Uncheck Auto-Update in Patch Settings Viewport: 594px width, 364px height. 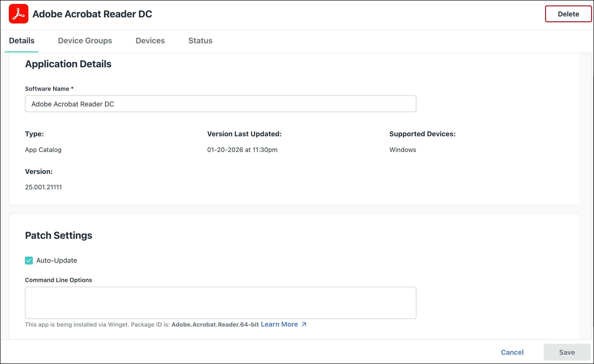coord(29,261)
